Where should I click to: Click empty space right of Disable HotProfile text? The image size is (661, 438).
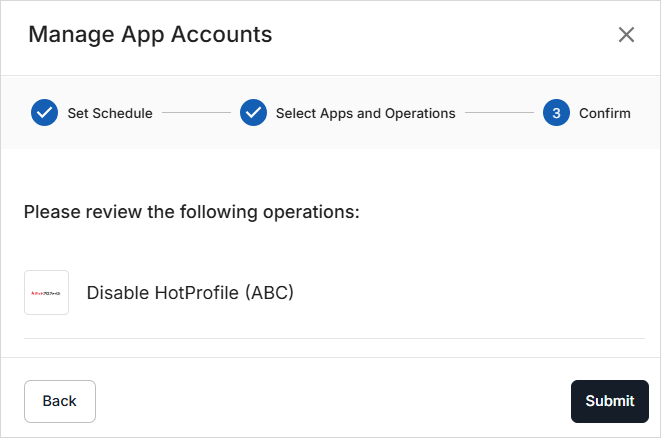pos(470,293)
